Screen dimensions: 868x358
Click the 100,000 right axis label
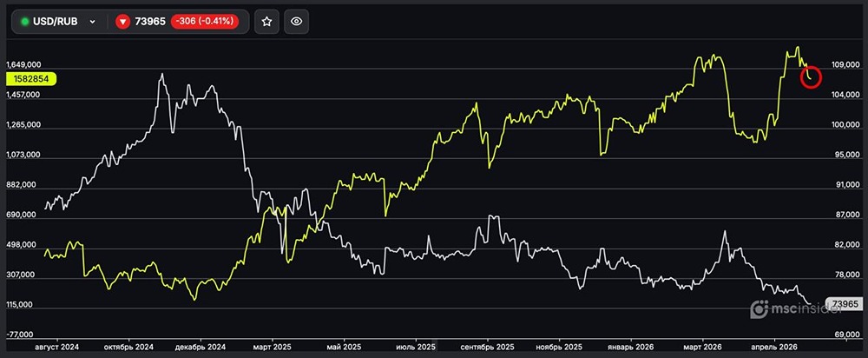click(x=845, y=125)
